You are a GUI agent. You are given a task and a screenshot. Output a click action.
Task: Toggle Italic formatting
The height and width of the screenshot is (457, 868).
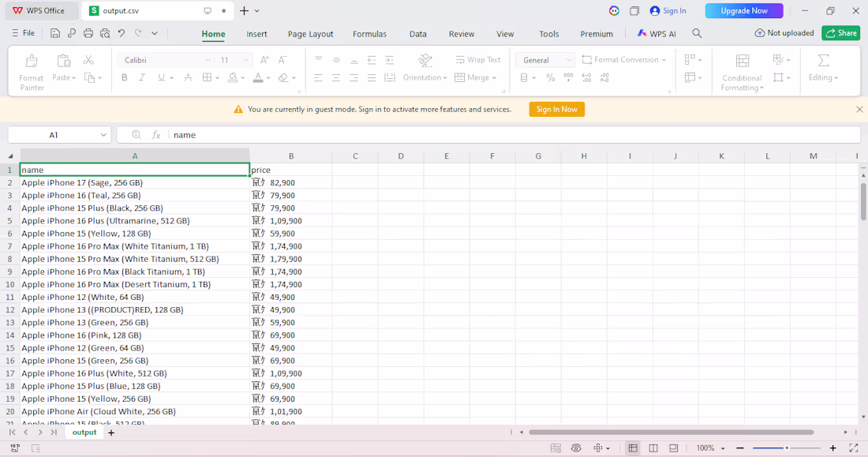point(142,77)
